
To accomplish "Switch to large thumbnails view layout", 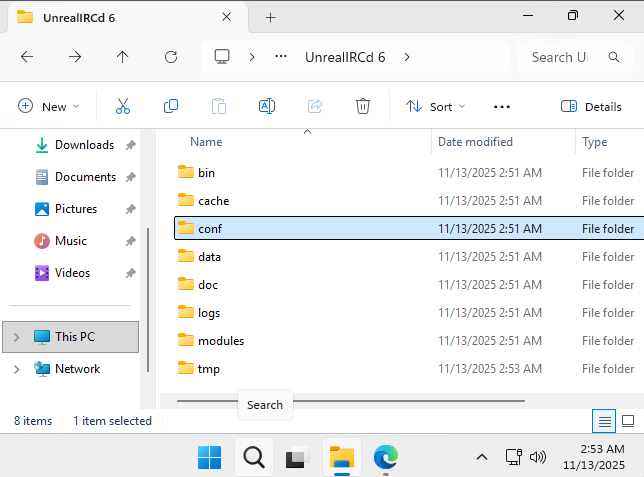I will (x=629, y=421).
